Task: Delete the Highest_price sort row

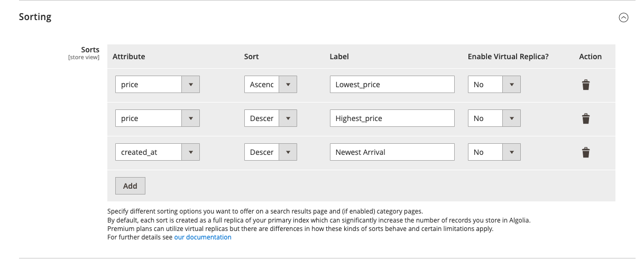Action: tap(586, 118)
